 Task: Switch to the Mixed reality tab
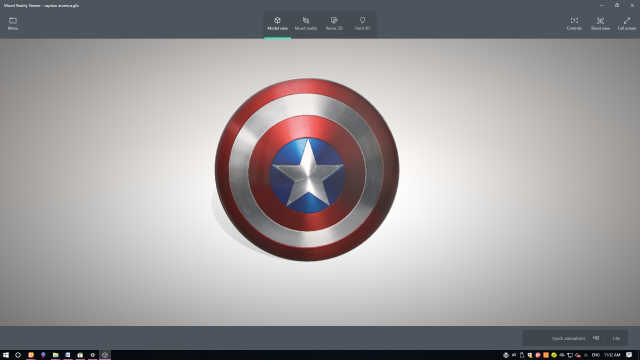(306, 24)
